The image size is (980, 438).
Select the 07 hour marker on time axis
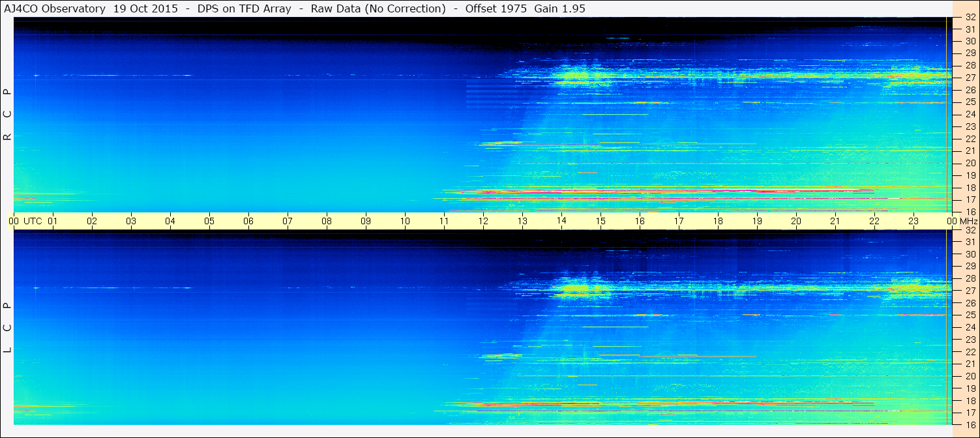(x=288, y=221)
